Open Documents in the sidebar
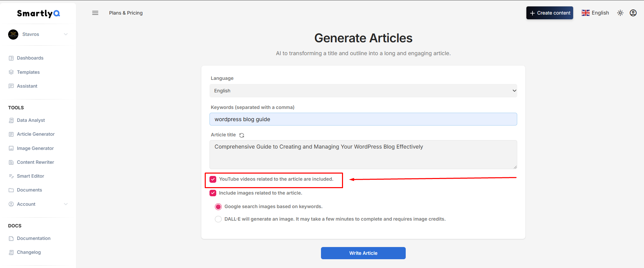 pyautogui.click(x=29, y=190)
